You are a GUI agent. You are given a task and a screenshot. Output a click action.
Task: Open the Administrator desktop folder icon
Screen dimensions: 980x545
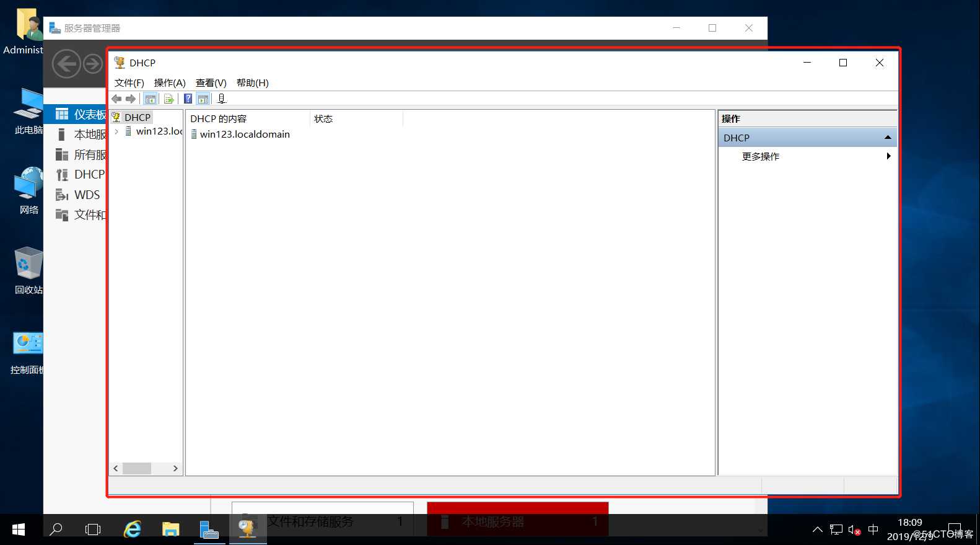(x=25, y=31)
